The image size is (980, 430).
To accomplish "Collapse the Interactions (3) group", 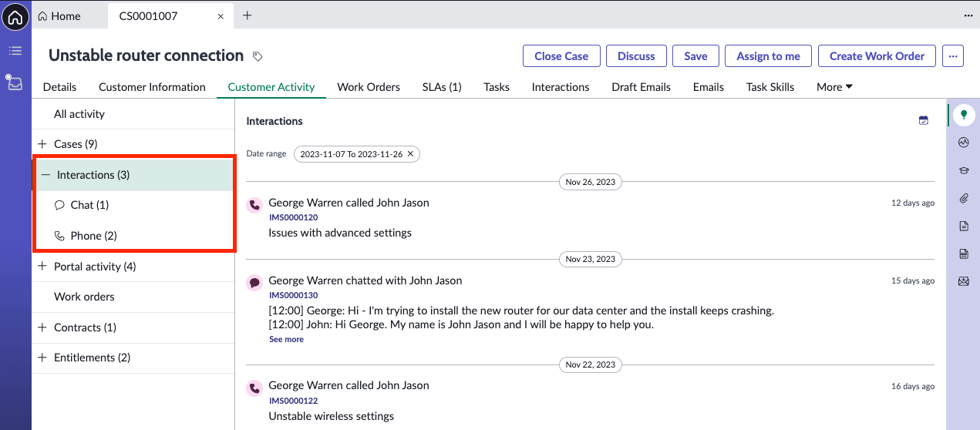I will tap(45, 175).
